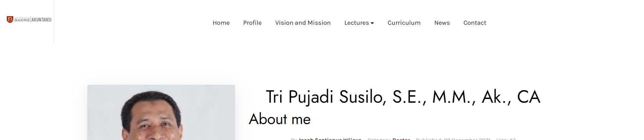The width and height of the screenshot is (644, 140).
Task: Click the AKUNTANSI text in the site logo
Action: coord(42,20)
